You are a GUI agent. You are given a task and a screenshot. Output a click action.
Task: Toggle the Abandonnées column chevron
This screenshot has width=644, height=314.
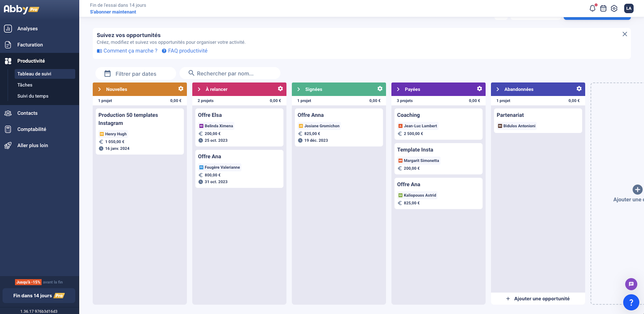(x=497, y=89)
